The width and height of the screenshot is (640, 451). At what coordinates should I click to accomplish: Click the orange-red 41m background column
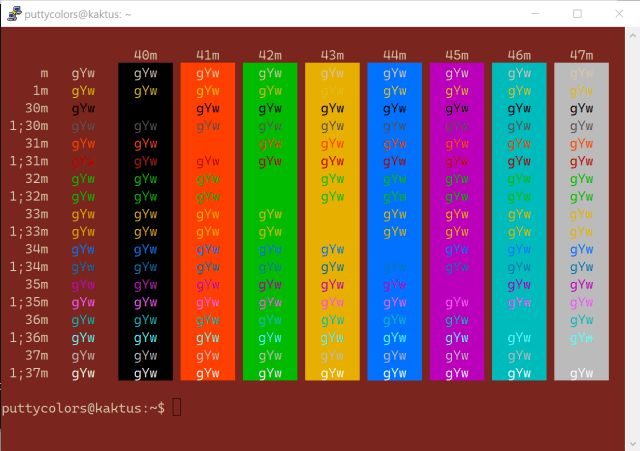[208, 222]
